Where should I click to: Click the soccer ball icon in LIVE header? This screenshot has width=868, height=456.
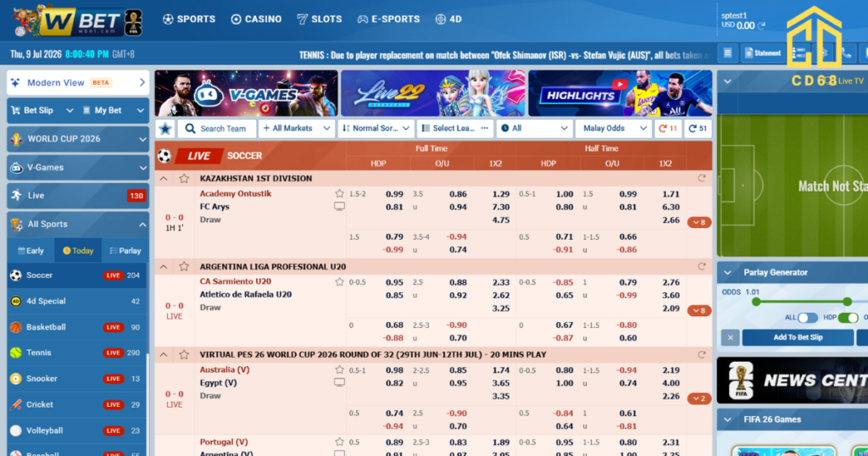[x=164, y=156]
